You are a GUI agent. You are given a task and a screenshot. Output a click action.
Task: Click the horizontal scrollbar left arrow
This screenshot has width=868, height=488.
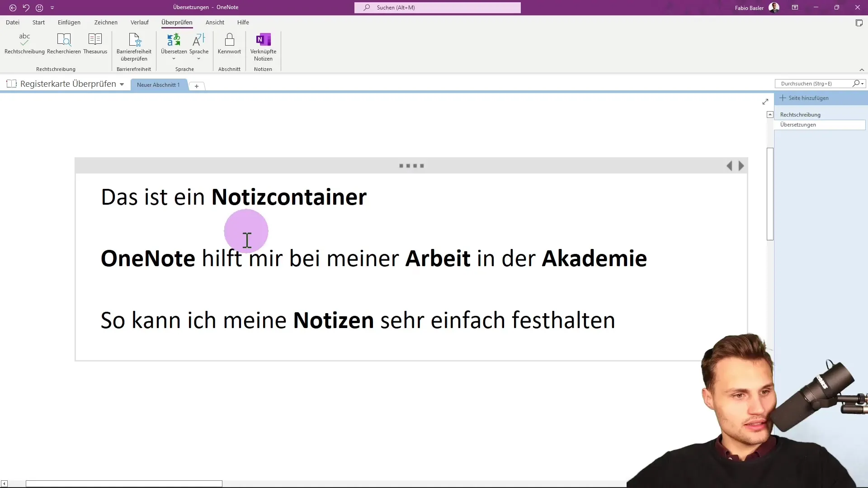(x=4, y=483)
